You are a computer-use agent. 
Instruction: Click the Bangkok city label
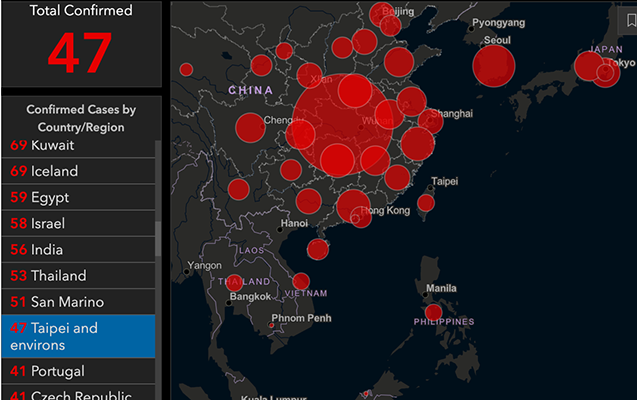(x=250, y=297)
